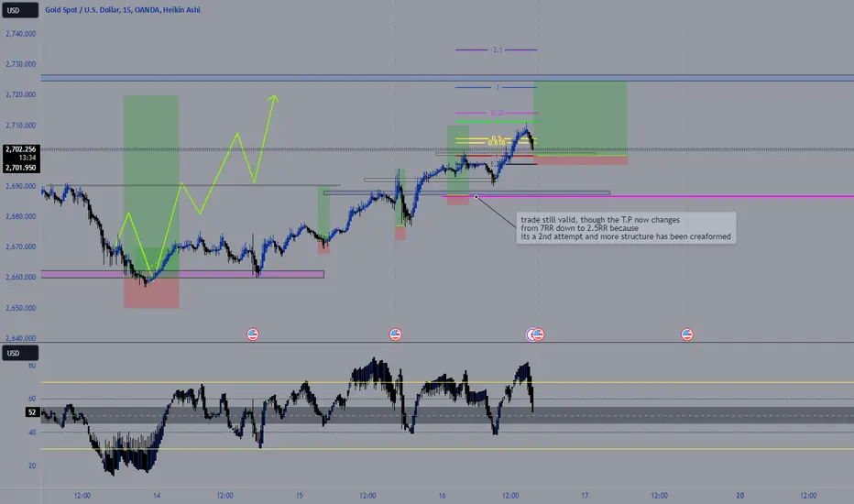The width and height of the screenshot is (854, 504).
Task: Open the USD selector of the lower indicator pane
Action: 19,353
